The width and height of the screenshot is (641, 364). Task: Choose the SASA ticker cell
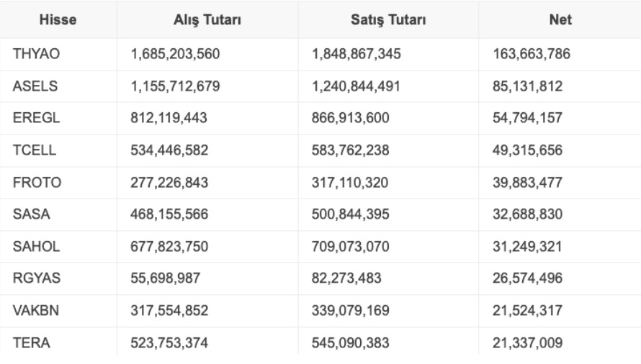coord(28,216)
